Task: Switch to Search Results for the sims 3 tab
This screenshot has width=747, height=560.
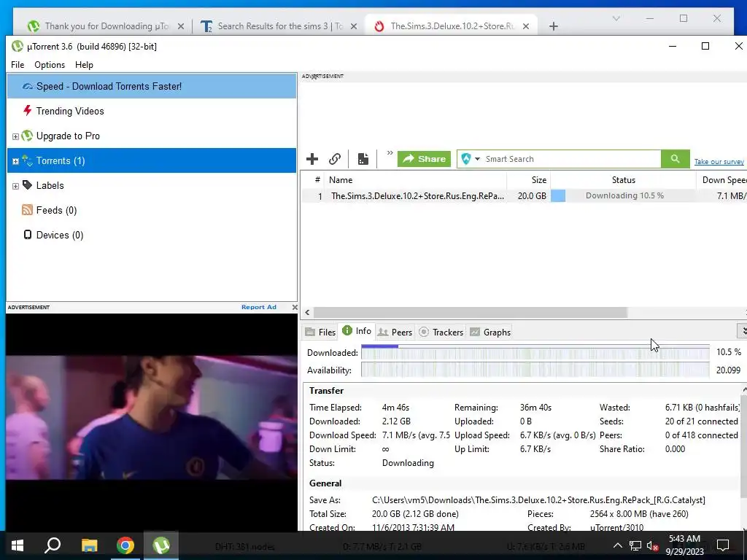Action: pos(279,26)
